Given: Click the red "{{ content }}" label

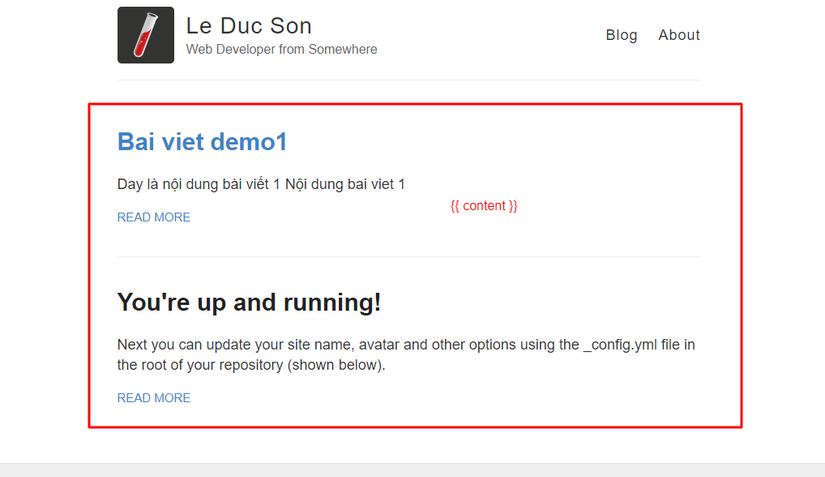Looking at the screenshot, I should pos(484,205).
